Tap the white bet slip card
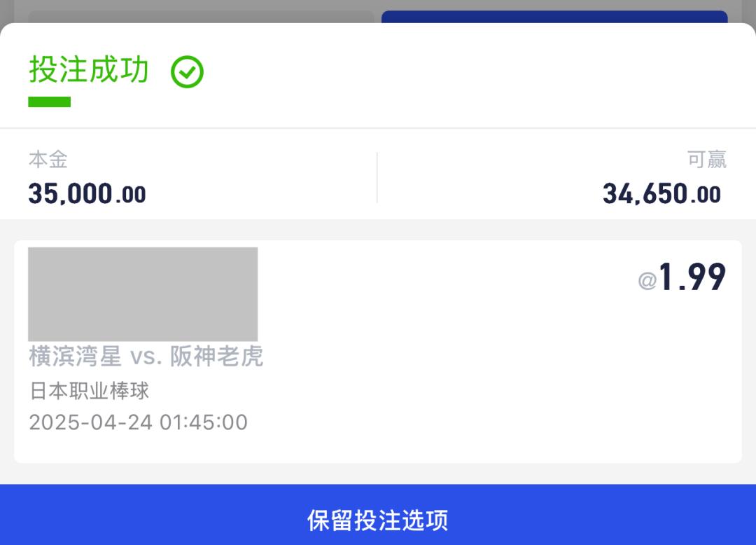Screen dimensions: 756x545 378,352
